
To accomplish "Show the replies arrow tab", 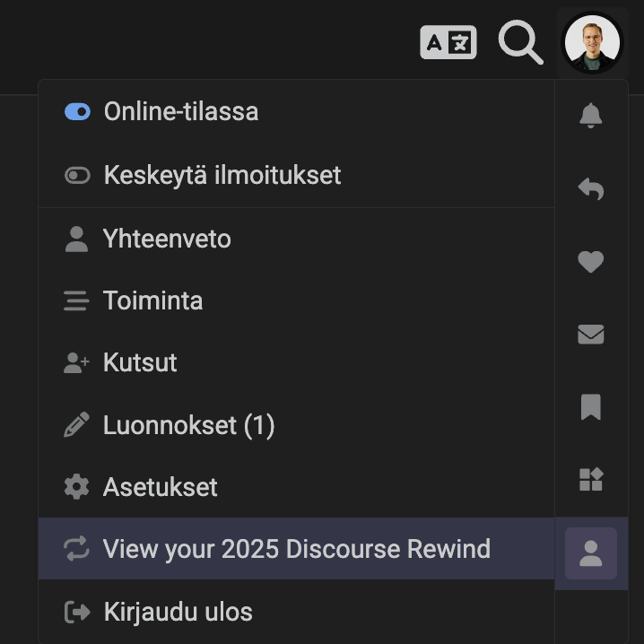I will pos(590,188).
